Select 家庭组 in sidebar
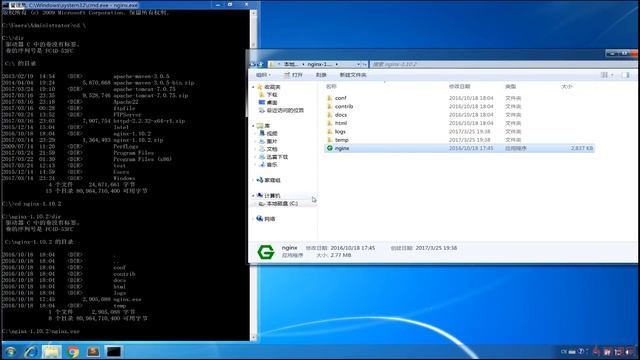 [x=272, y=180]
